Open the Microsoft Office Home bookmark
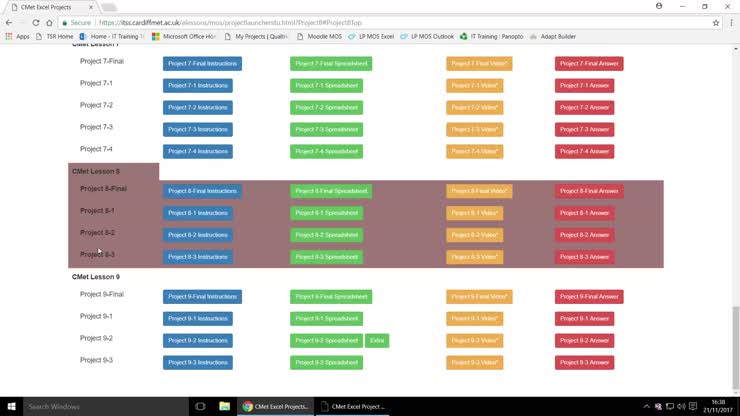Screen dimensions: 740x416 click(184, 36)
